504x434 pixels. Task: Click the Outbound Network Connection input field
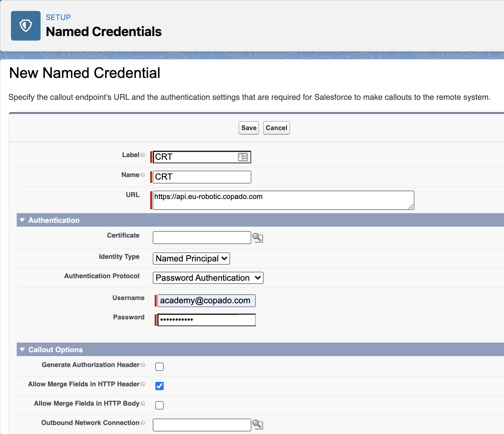202,425
